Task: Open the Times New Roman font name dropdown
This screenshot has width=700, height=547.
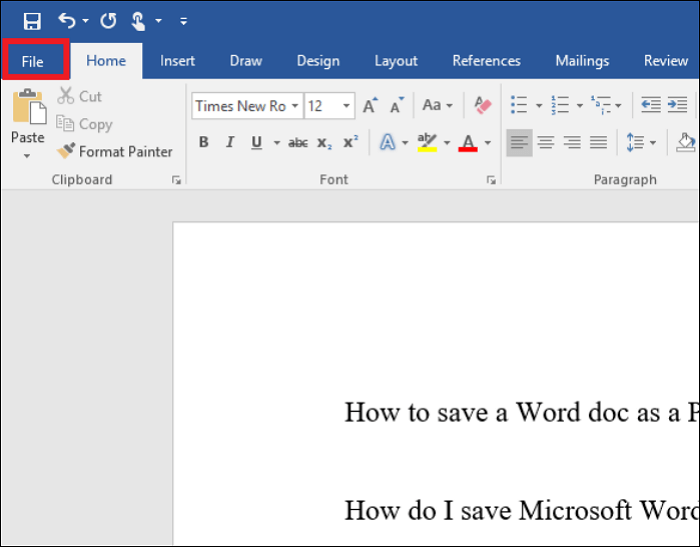Action: [295, 106]
